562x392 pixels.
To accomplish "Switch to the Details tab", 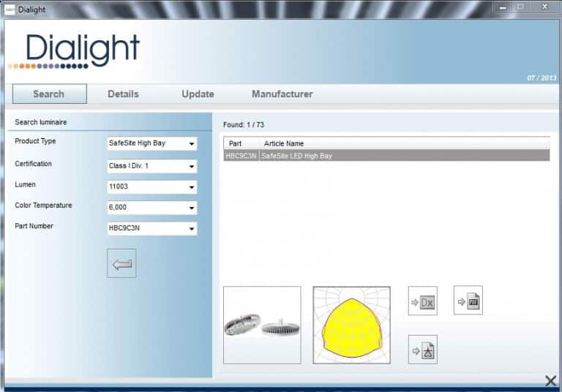I will coord(123,94).
